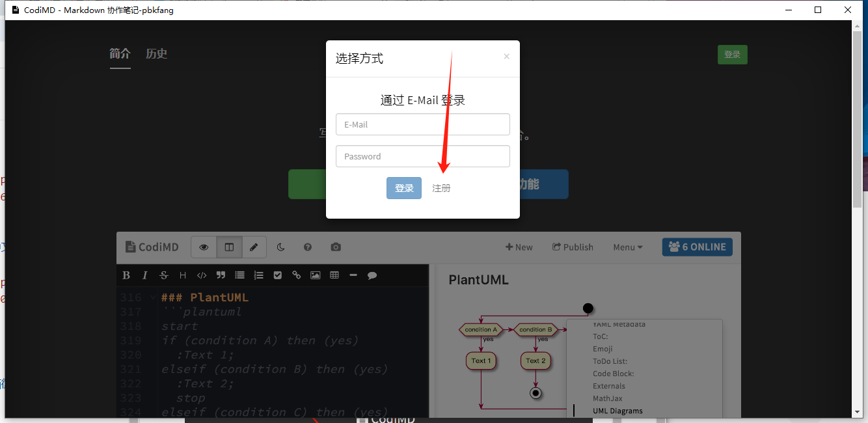The width and height of the screenshot is (868, 423).
Task: Insert unordered bullet list icon
Action: pos(239,275)
